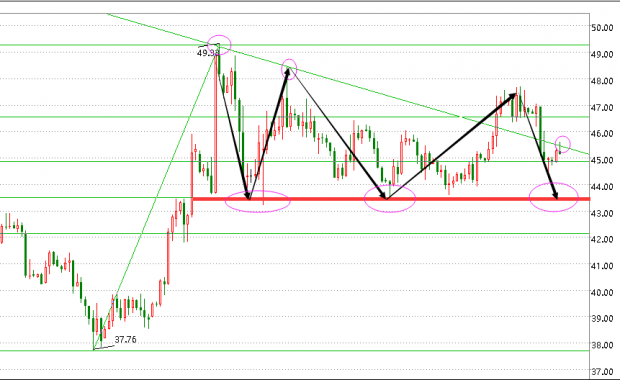Click the 45.00 price axis label

(x=602, y=160)
